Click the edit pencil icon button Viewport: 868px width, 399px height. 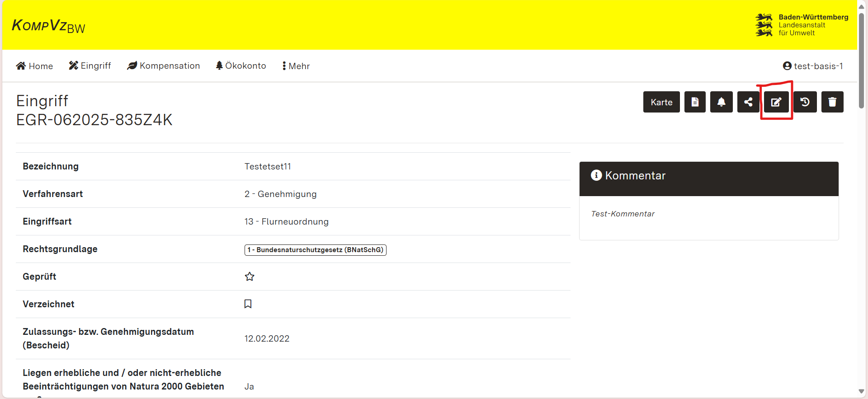(776, 102)
